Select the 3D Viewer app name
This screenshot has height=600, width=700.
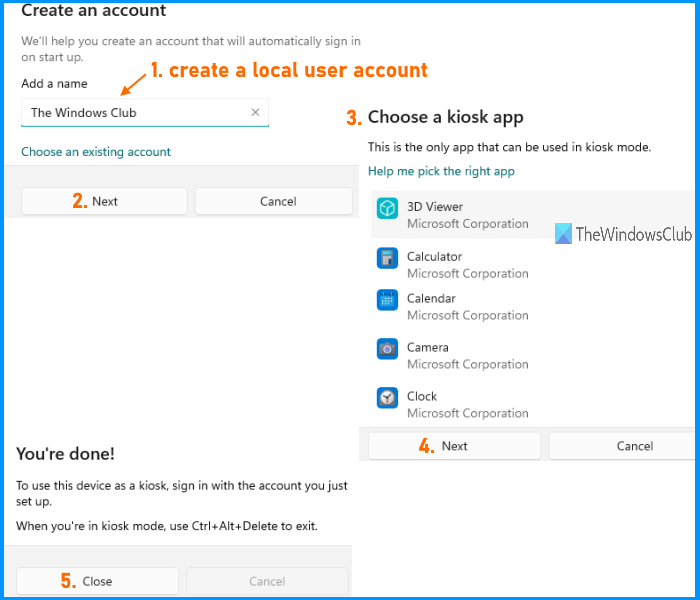click(x=435, y=207)
